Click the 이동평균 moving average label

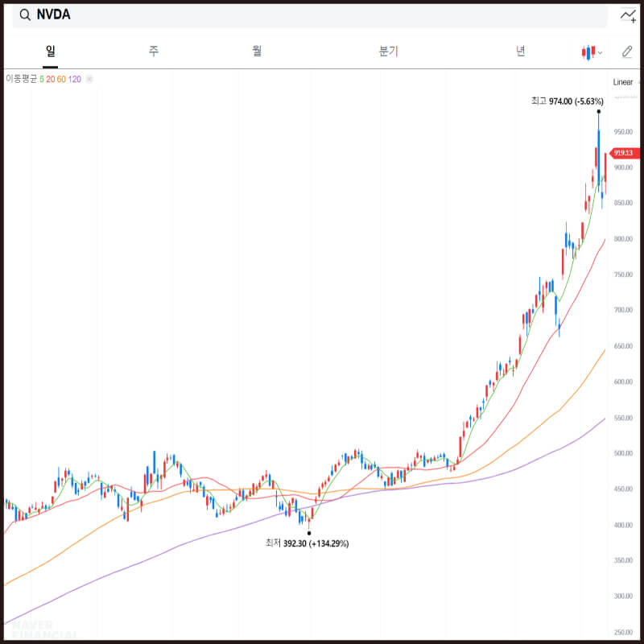pyautogui.click(x=22, y=79)
